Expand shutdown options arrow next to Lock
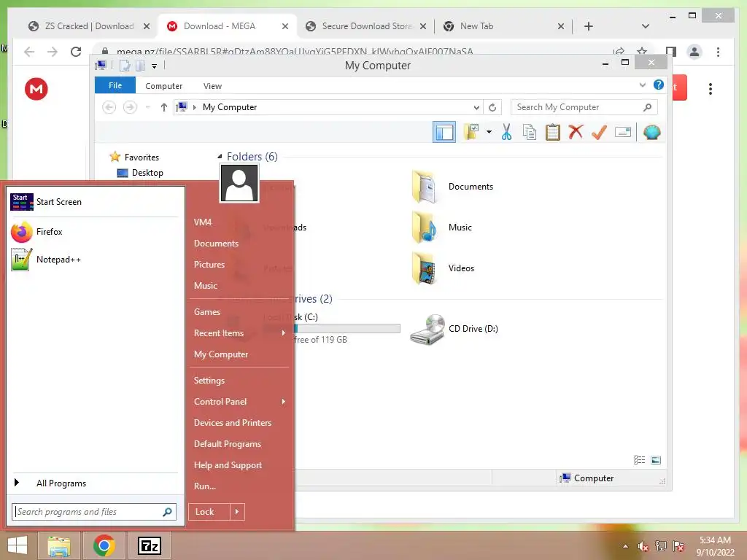The image size is (747, 560). (x=237, y=512)
